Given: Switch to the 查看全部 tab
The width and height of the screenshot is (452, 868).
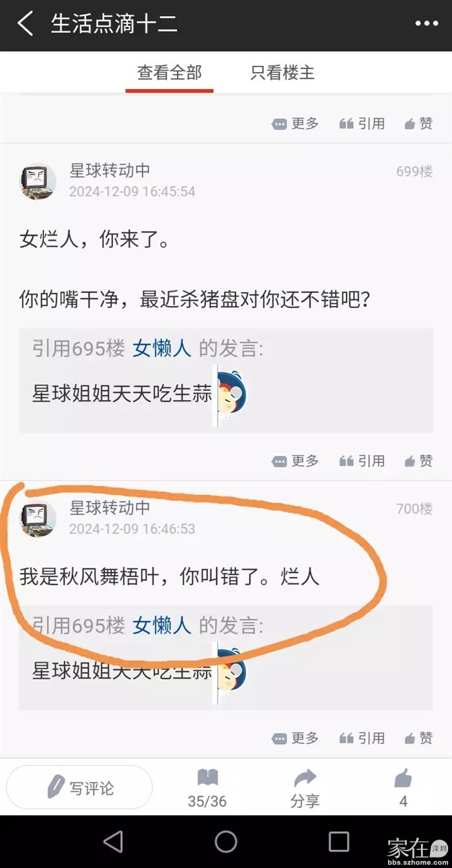Looking at the screenshot, I should (x=169, y=72).
